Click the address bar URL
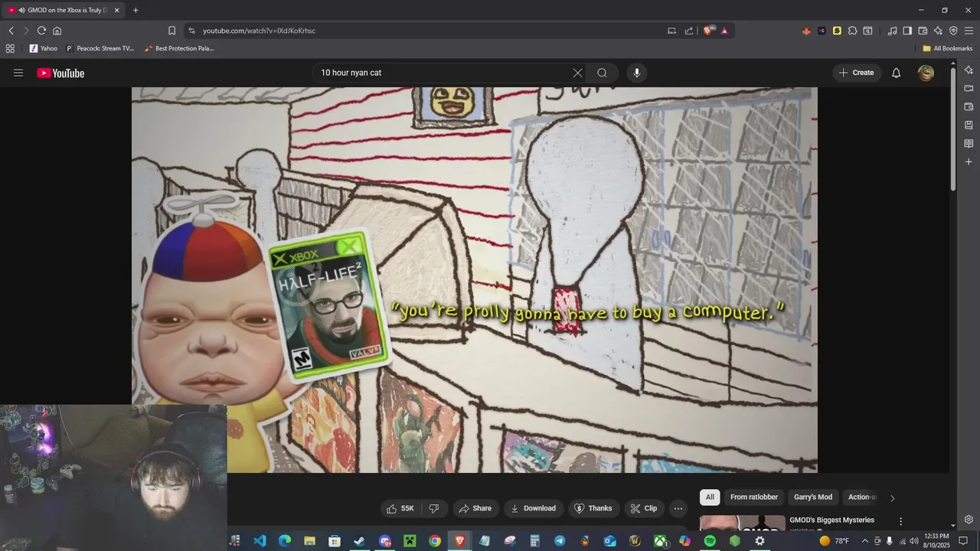Screen dimensions: 980x551 coord(259,31)
